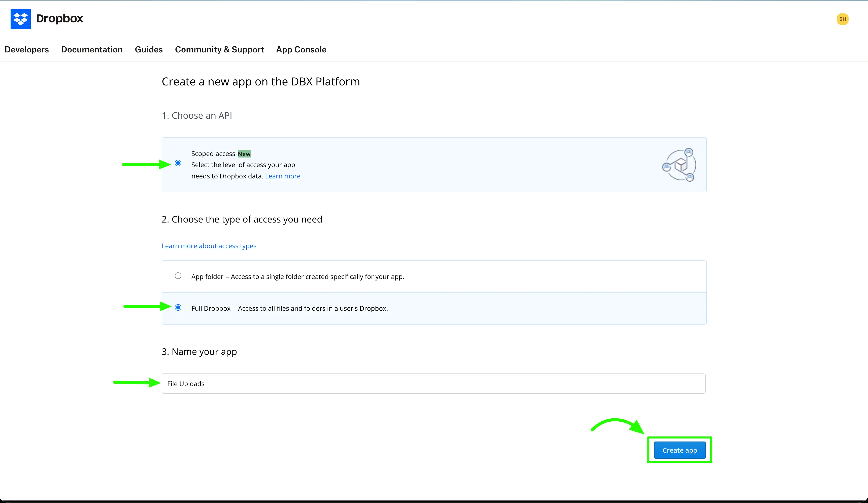Click the heading Create a new app

(261, 81)
